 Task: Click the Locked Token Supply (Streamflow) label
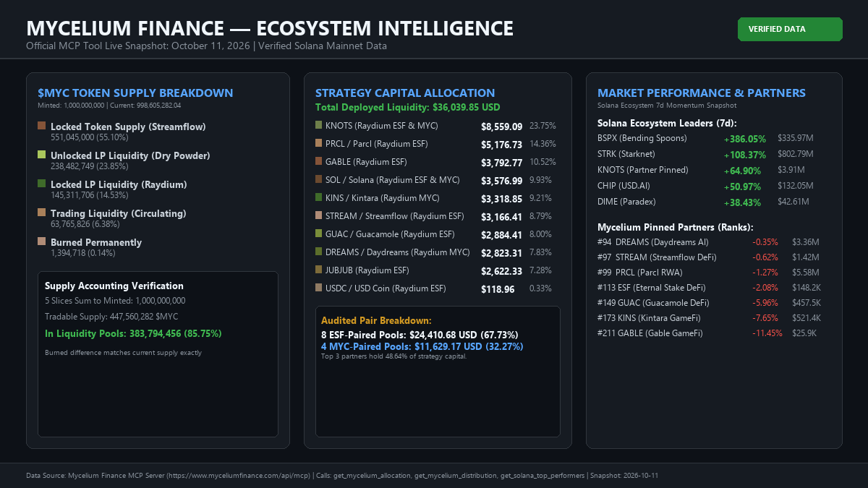coord(128,127)
